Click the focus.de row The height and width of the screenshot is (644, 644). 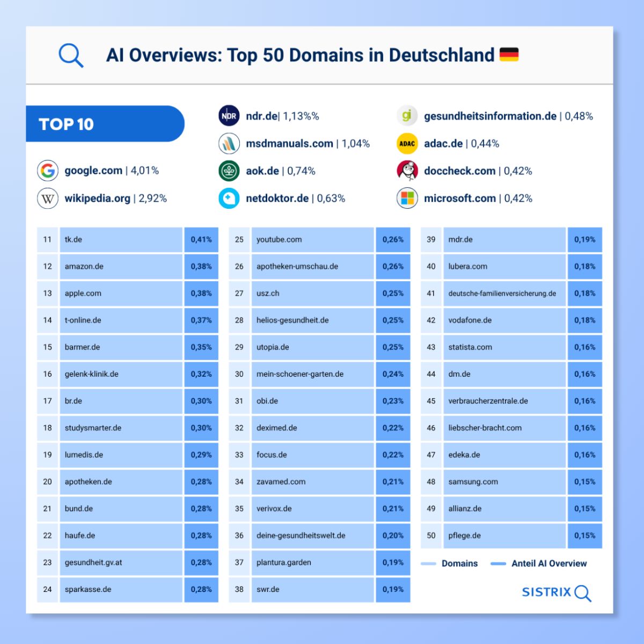(x=319, y=455)
